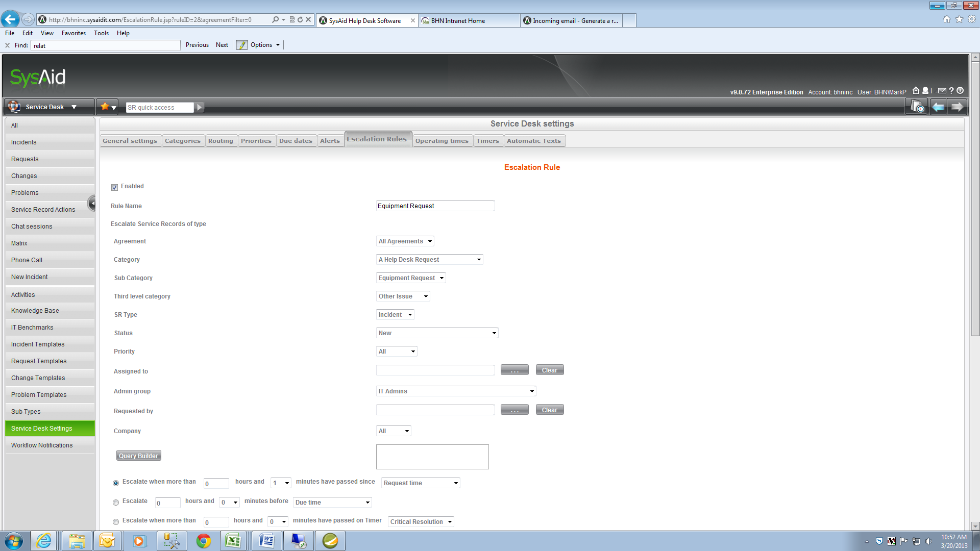Open the Status dropdown
Viewport: 980px width, 551px height.
pos(437,333)
